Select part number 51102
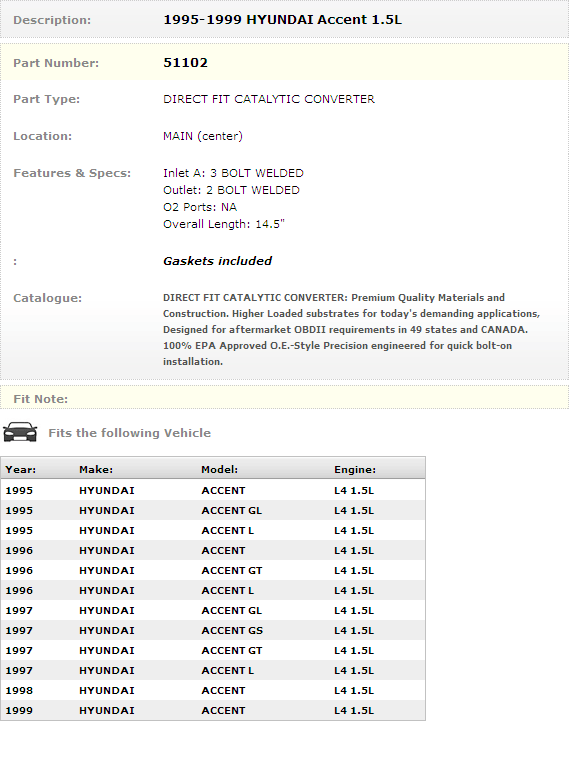This screenshot has width=570, height=774. (x=186, y=63)
